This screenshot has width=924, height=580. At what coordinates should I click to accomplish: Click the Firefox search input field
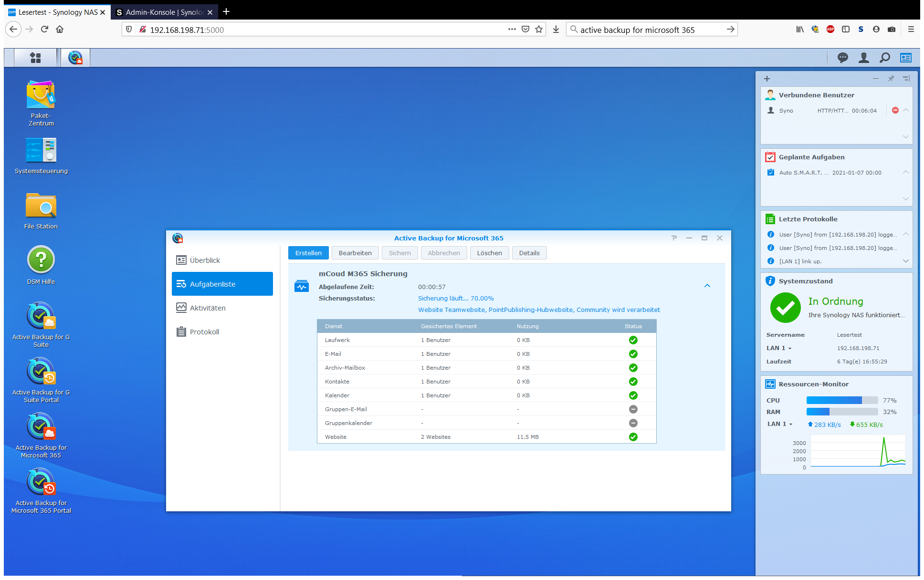click(x=649, y=30)
